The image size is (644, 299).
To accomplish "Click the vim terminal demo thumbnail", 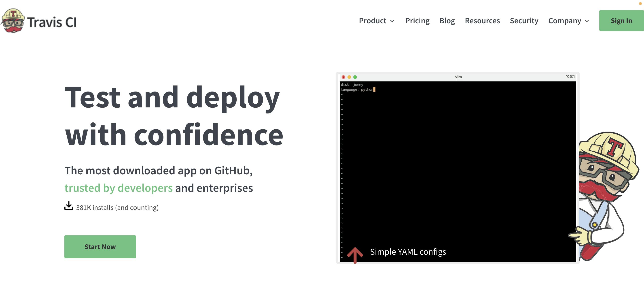I will pyautogui.click(x=458, y=168).
